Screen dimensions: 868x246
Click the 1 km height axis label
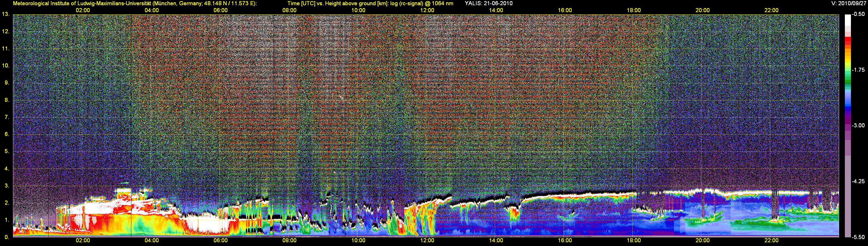[x=7, y=220]
